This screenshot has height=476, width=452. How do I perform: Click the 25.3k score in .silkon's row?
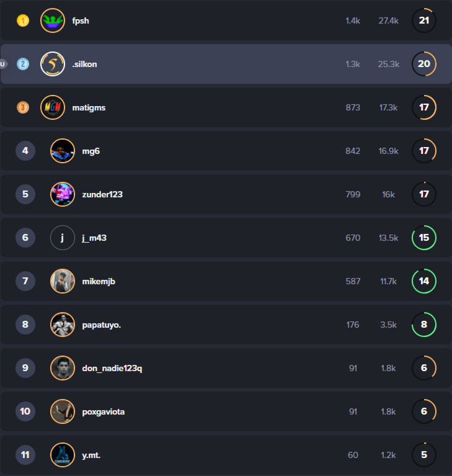point(389,64)
